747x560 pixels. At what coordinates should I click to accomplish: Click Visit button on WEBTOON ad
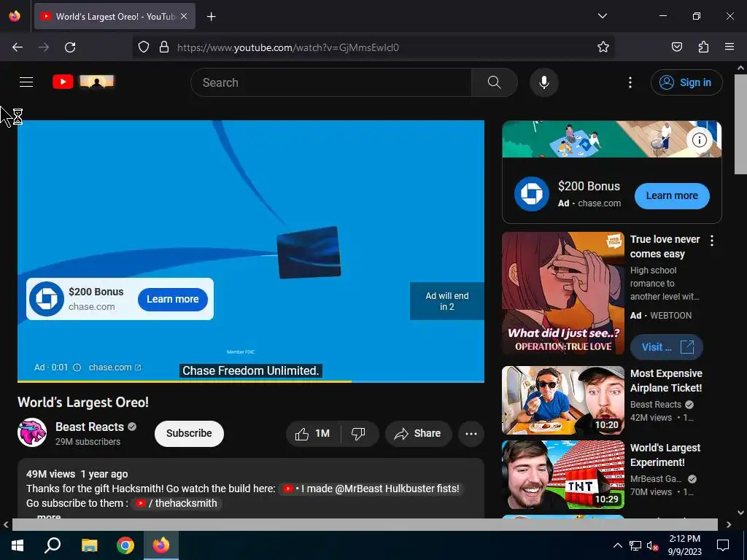tap(667, 347)
